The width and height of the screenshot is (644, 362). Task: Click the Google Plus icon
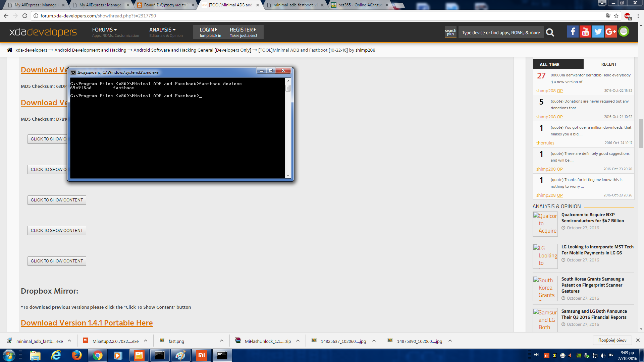[611, 32]
